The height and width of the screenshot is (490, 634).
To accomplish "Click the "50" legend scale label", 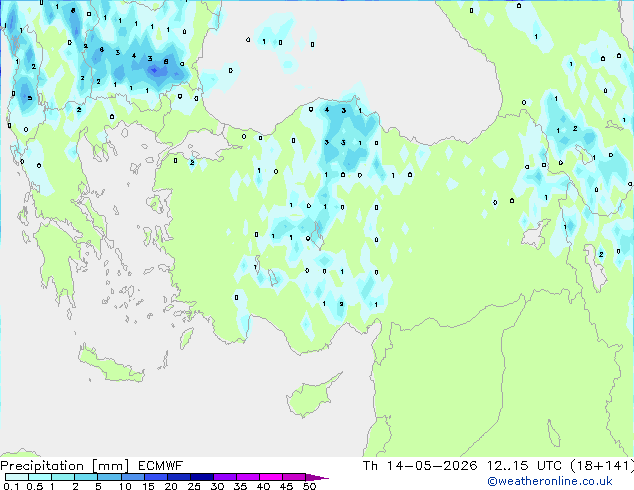I will point(309,486).
